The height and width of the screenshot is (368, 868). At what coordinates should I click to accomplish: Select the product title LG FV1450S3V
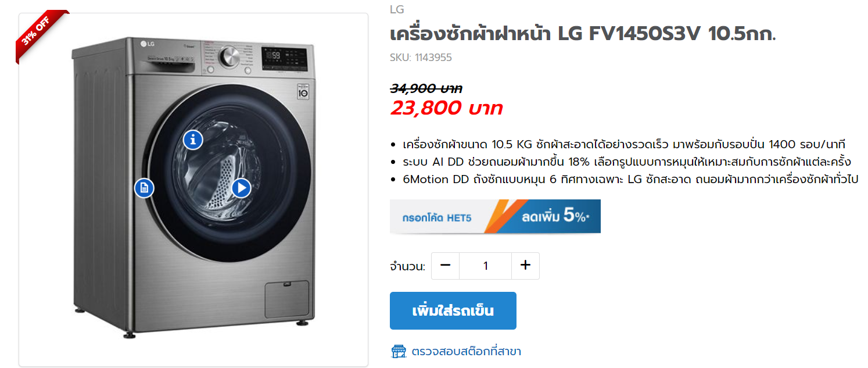(583, 34)
